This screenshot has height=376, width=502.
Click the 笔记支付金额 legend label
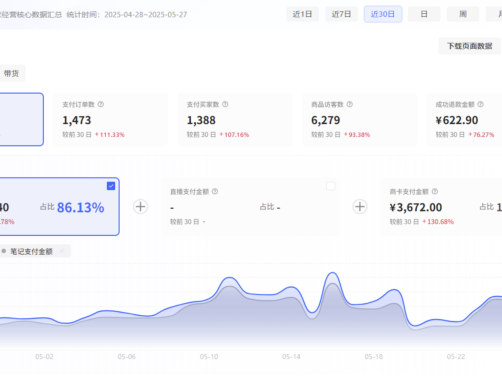pyautogui.click(x=31, y=251)
